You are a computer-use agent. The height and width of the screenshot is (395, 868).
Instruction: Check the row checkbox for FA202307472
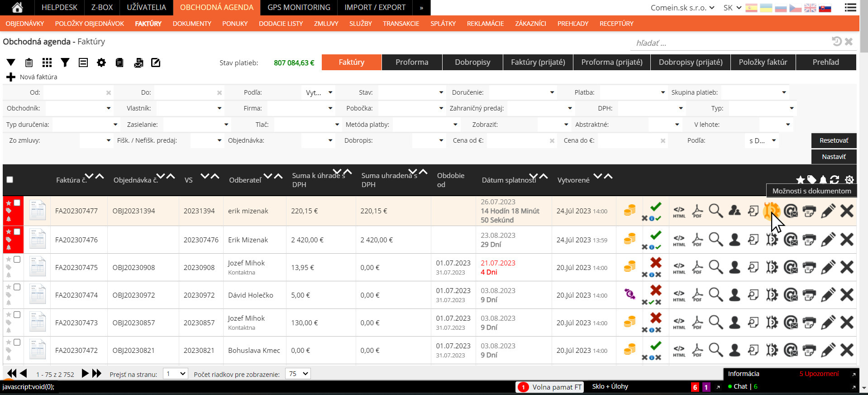[17, 342]
